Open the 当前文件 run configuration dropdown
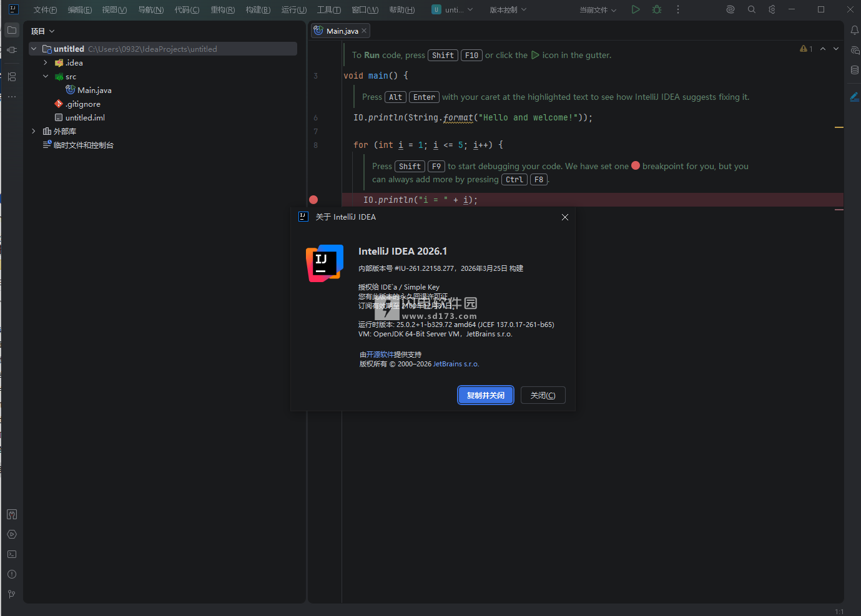This screenshot has height=616, width=861. coord(598,10)
